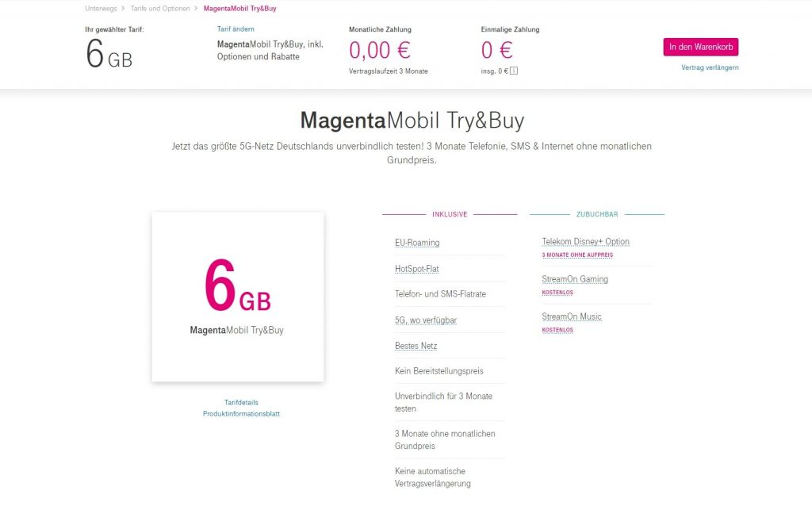Go to Unterwegs in the breadcrumb
This screenshot has width=812, height=506.
[101, 8]
